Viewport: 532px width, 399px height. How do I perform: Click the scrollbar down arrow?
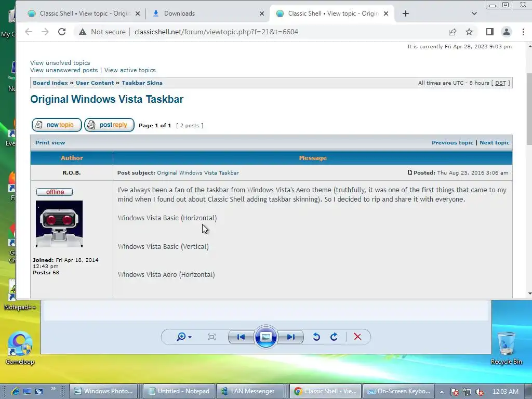coord(529,294)
